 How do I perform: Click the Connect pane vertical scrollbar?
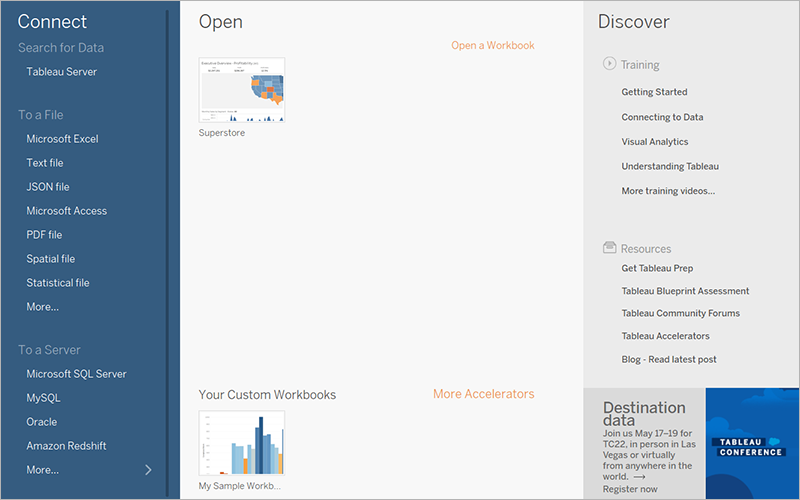(x=167, y=253)
